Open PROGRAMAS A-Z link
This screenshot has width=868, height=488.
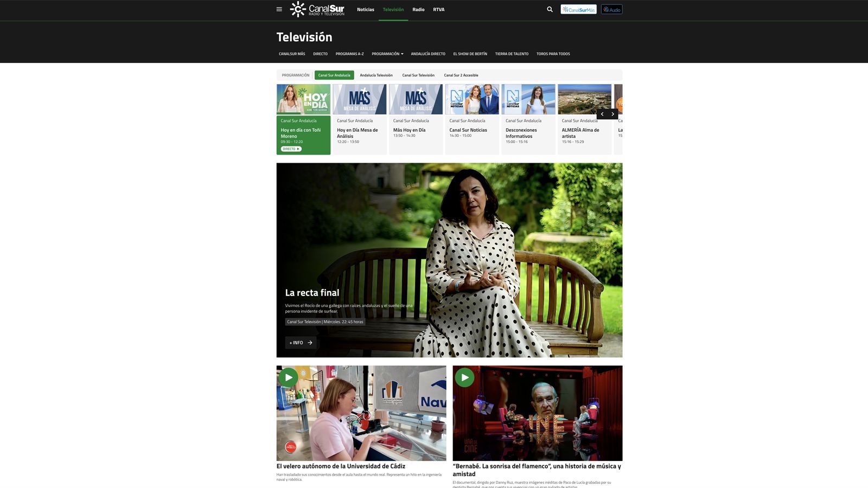(x=349, y=54)
